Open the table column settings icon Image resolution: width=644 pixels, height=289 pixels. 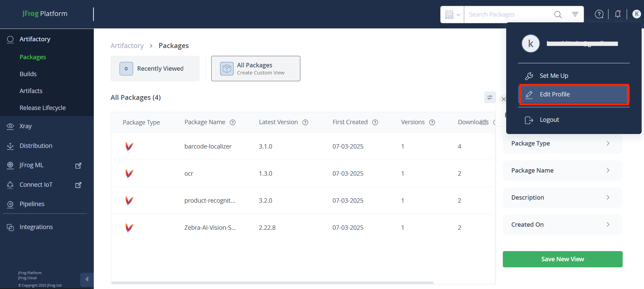490,97
